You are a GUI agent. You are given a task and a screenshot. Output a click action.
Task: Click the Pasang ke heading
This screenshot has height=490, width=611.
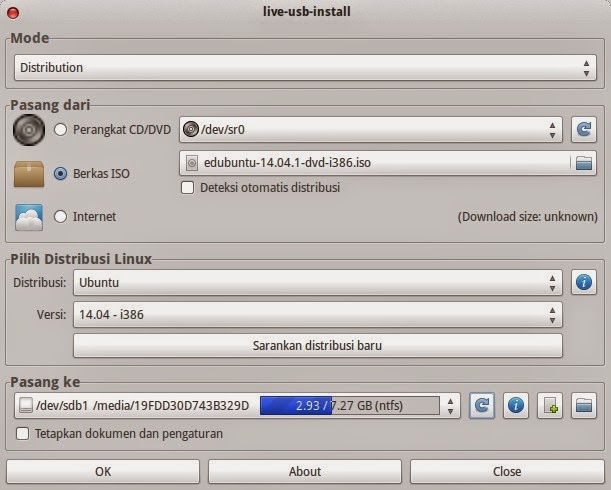click(45, 382)
